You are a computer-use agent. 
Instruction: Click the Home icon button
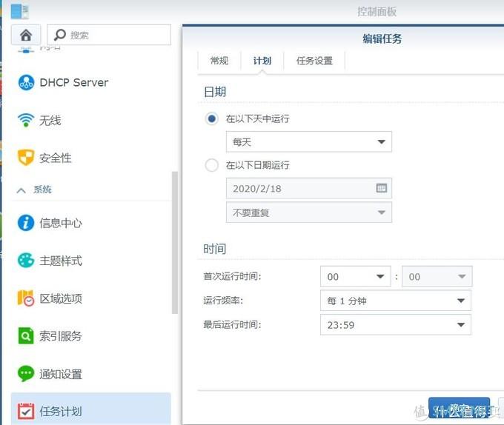click(x=26, y=35)
